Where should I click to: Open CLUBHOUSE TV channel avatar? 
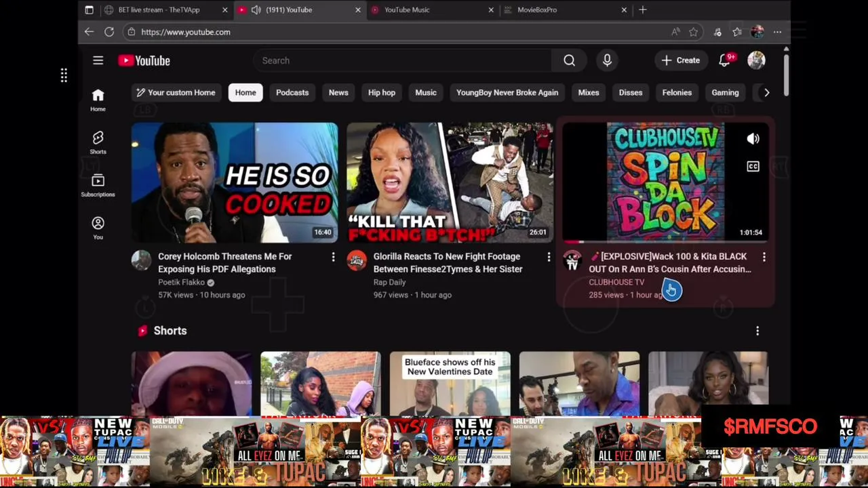572,260
